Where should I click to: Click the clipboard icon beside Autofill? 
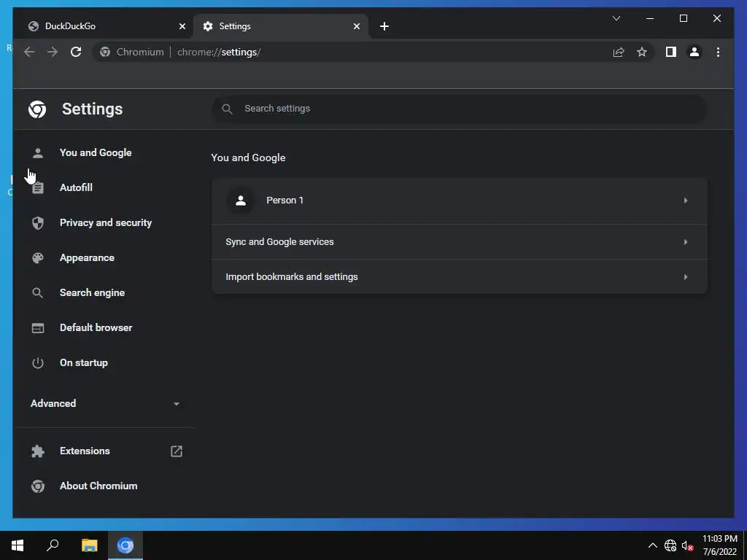point(38,187)
